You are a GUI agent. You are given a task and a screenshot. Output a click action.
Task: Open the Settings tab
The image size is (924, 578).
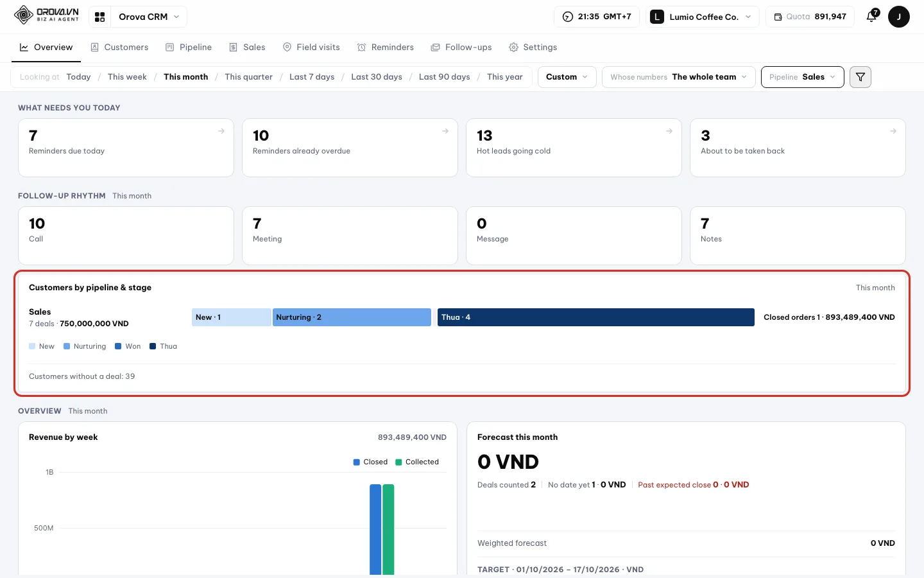click(x=533, y=48)
